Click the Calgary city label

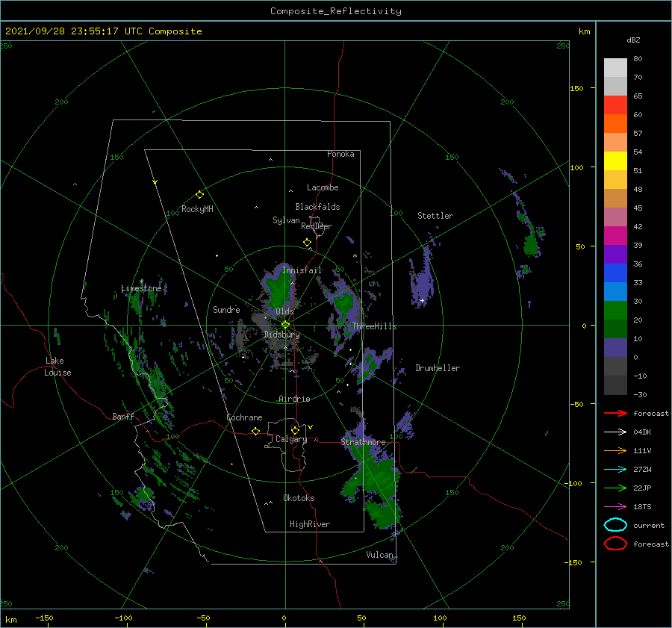click(x=291, y=439)
